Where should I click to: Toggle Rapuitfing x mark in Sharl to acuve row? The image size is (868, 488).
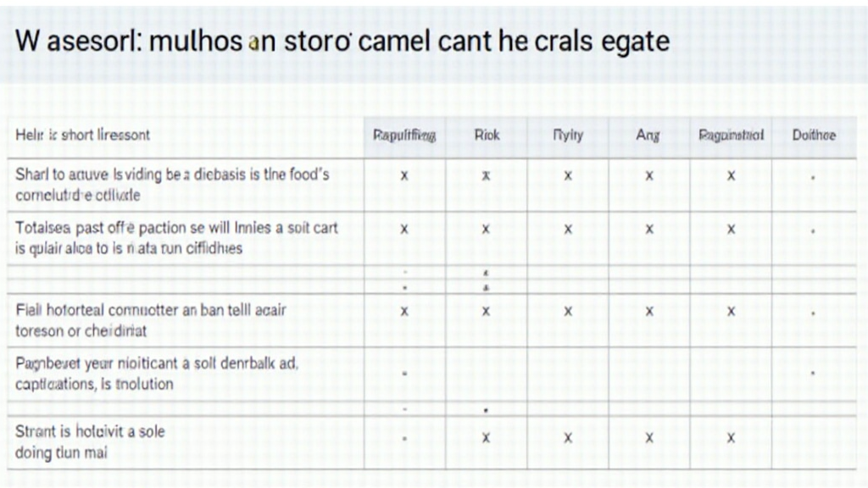(404, 176)
